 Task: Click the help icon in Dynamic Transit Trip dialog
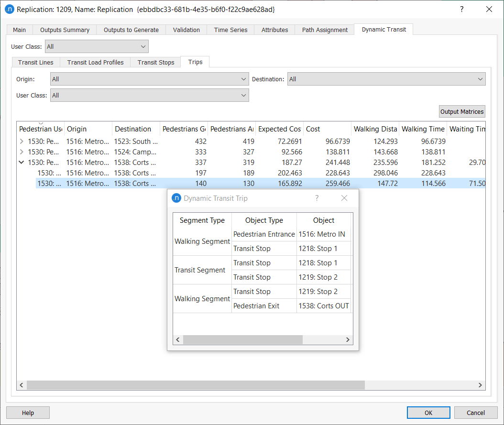click(x=317, y=198)
